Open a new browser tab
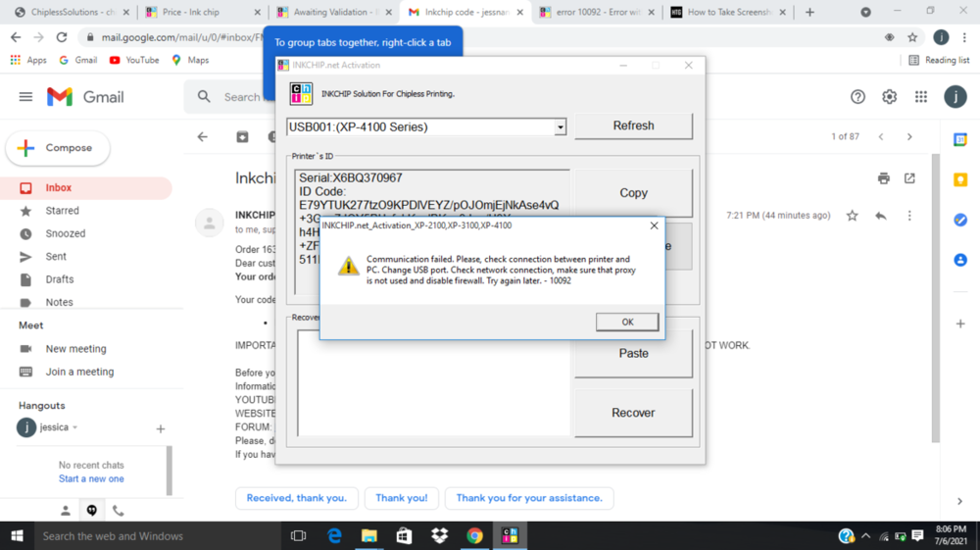 810,12
